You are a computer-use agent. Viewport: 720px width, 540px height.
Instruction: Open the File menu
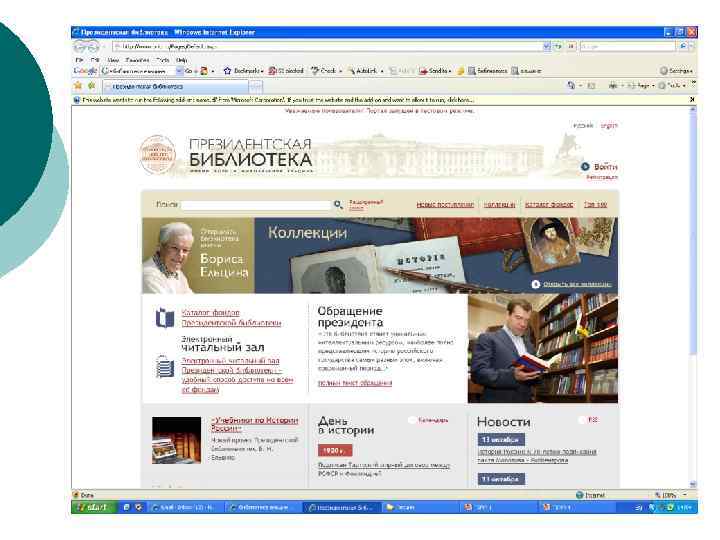[x=79, y=60]
